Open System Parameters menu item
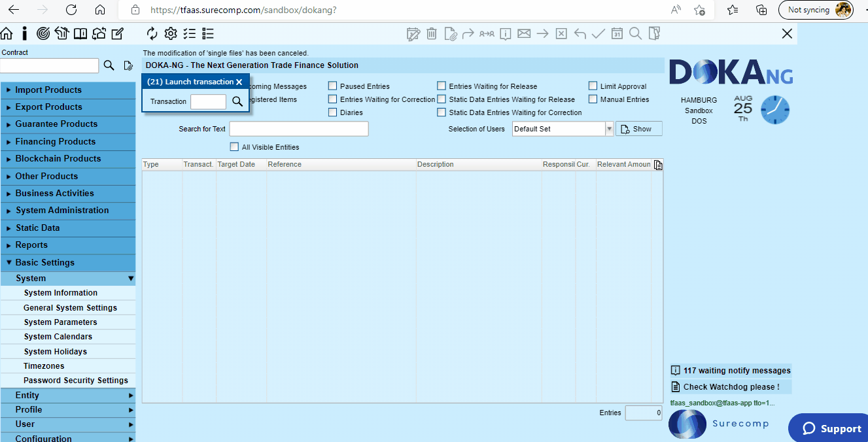 (68, 322)
